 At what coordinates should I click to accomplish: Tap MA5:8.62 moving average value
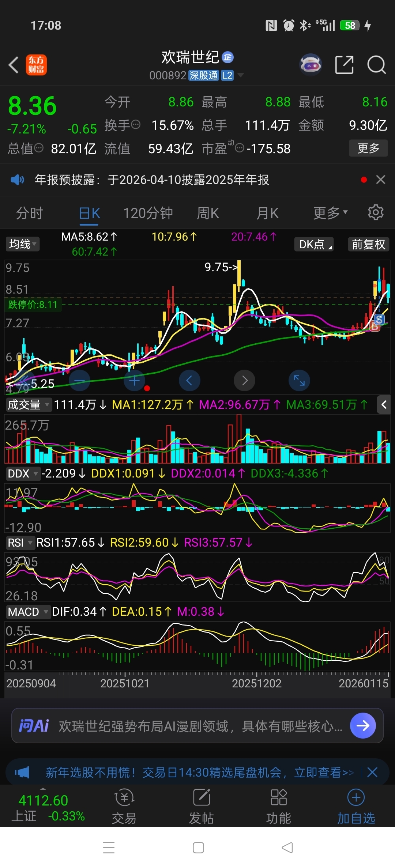point(89,237)
